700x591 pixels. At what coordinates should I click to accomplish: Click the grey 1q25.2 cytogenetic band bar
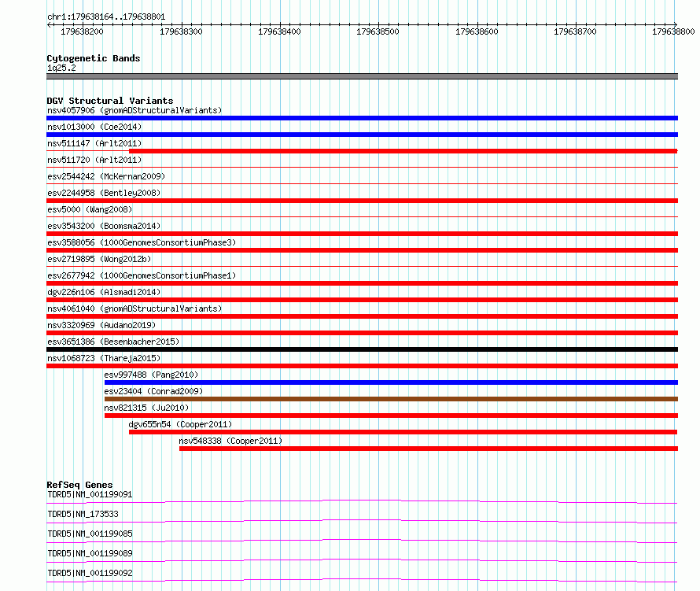[362, 76]
